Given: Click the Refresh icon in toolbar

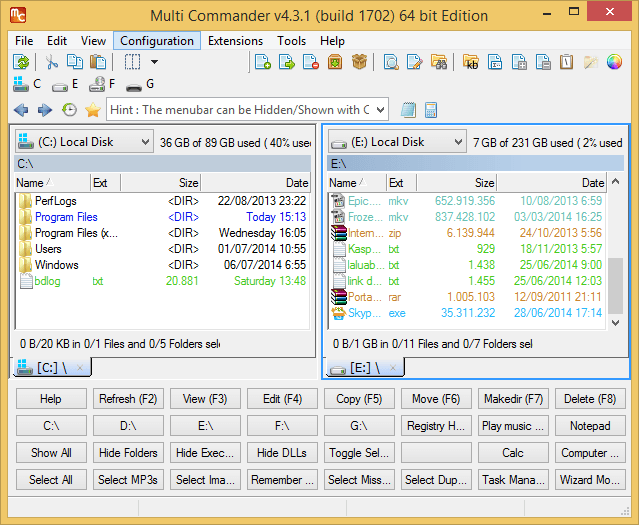Looking at the screenshot, I should pos(21,62).
